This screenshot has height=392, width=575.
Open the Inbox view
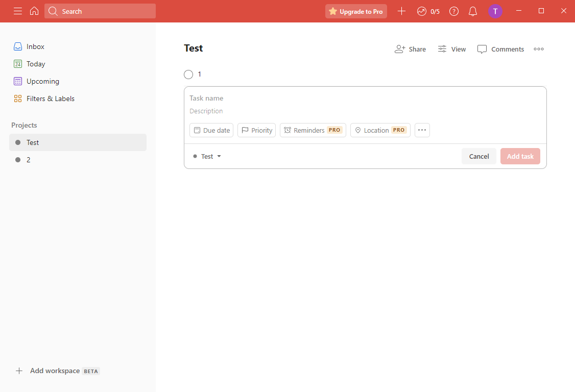tap(78, 46)
